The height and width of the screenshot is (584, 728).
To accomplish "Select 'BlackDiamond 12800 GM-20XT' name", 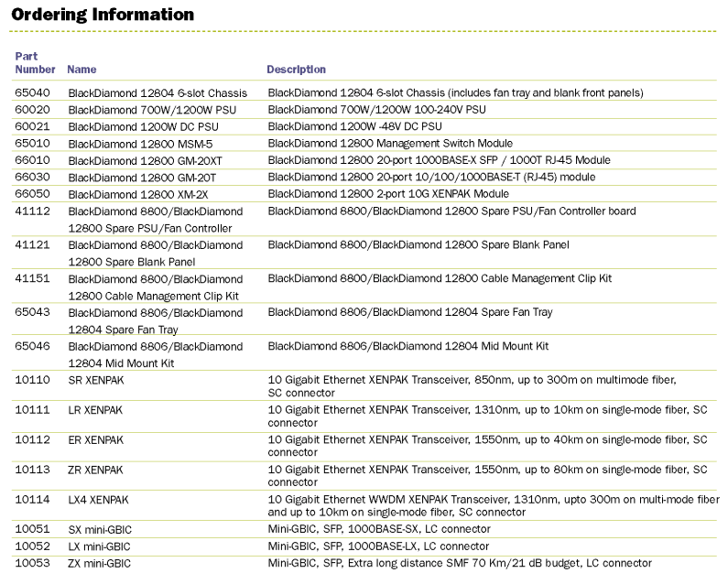I will click(x=146, y=160).
